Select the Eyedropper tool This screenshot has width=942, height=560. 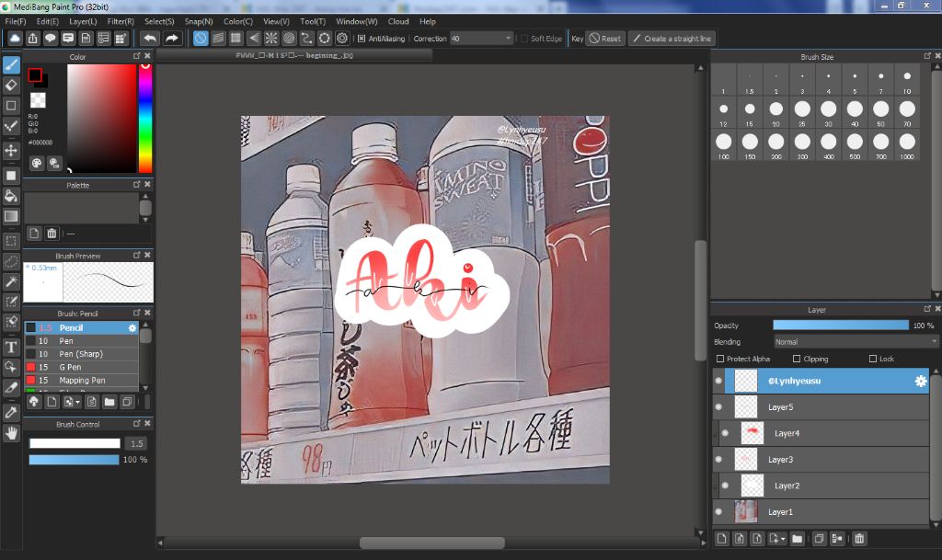pos(11,412)
